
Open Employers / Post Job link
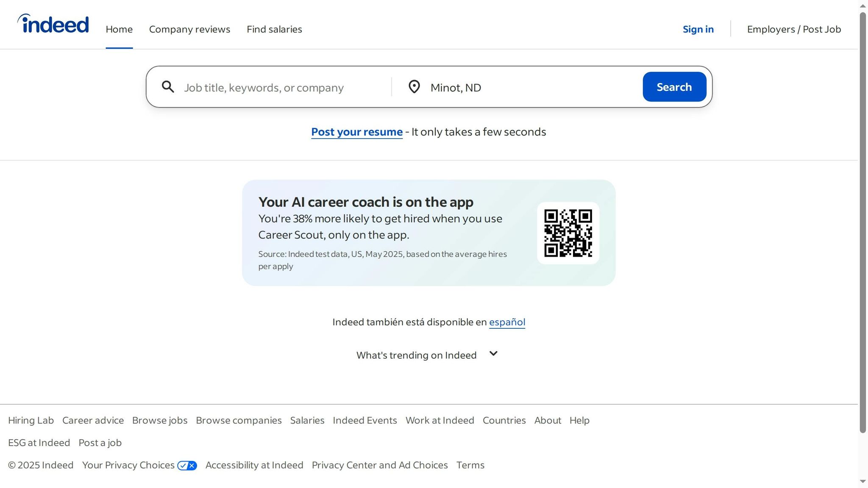tap(793, 29)
